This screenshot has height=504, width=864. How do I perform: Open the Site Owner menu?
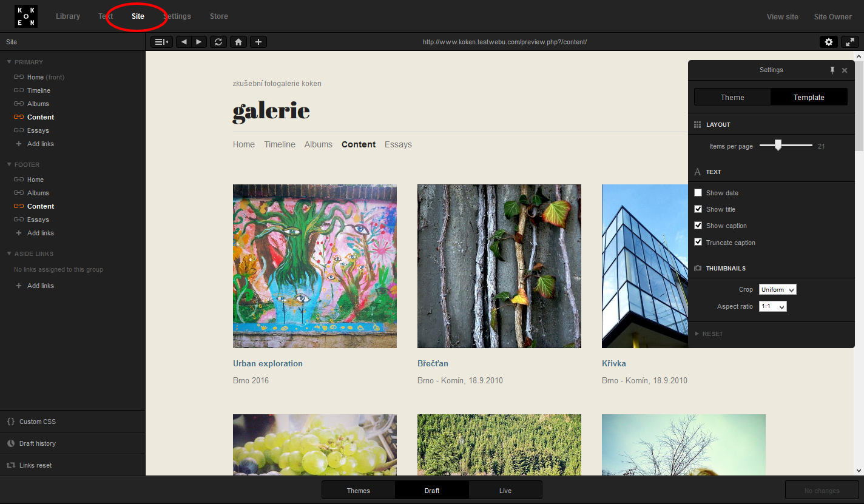(x=832, y=16)
